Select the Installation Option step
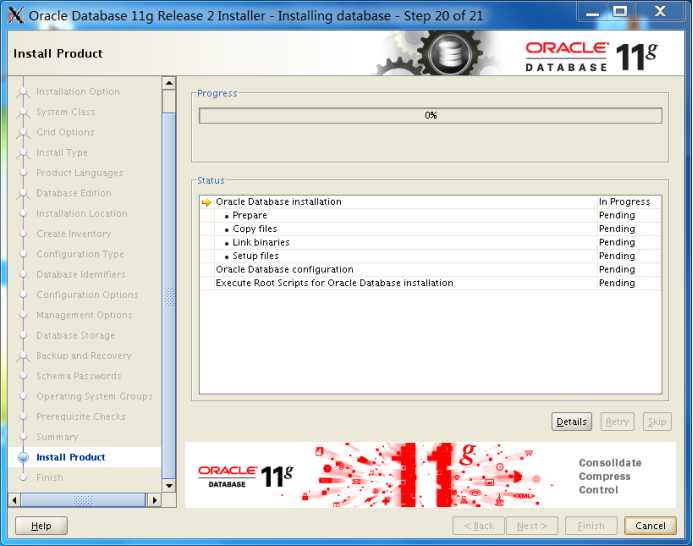 coord(78,92)
